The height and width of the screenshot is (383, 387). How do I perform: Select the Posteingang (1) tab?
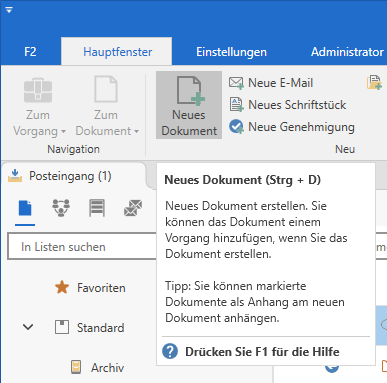click(x=74, y=176)
